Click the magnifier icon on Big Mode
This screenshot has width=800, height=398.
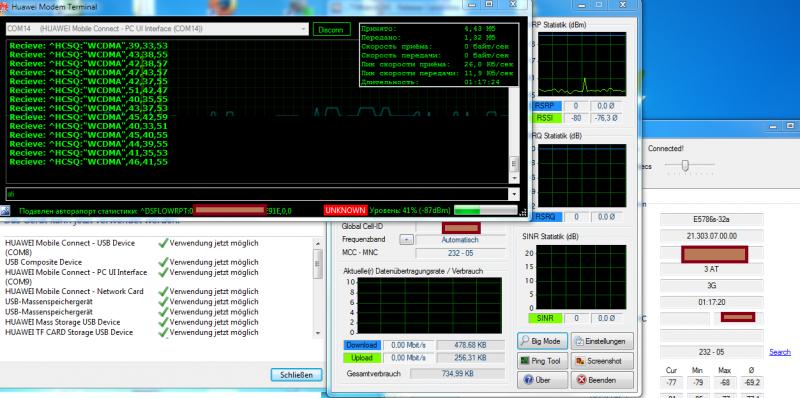click(x=526, y=341)
